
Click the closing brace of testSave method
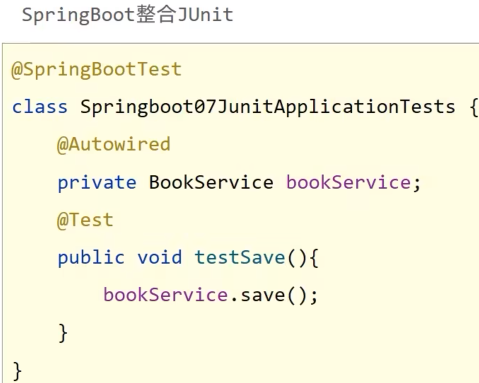(x=63, y=333)
